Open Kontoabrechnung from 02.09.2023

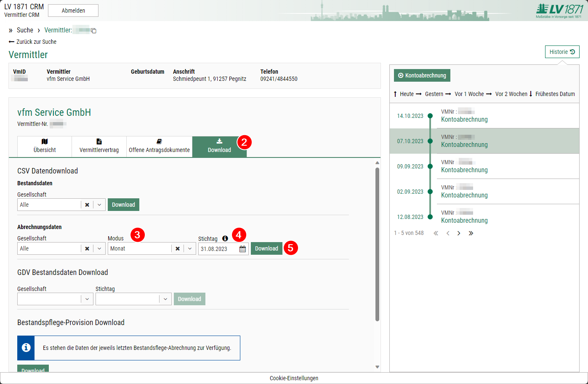464,195
